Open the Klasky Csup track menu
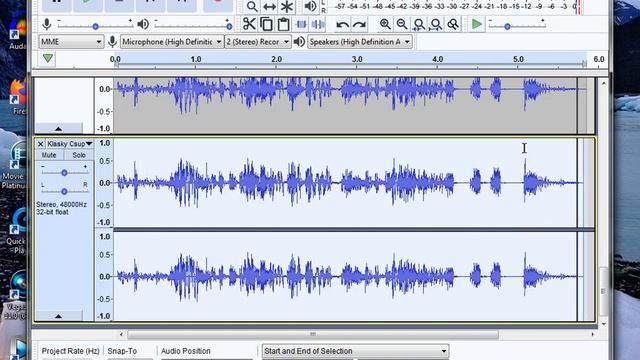This screenshot has height=360, width=640. click(69, 144)
